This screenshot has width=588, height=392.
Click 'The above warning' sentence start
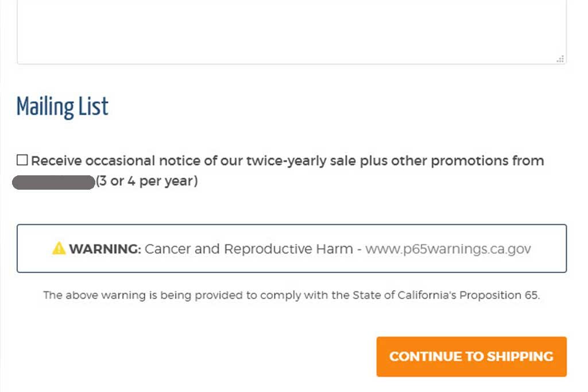(x=94, y=295)
